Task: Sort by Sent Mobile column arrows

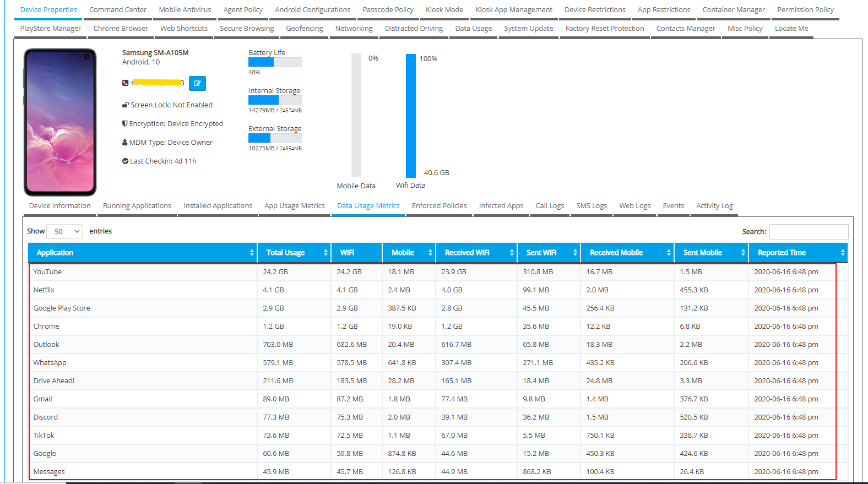Action: (x=743, y=253)
